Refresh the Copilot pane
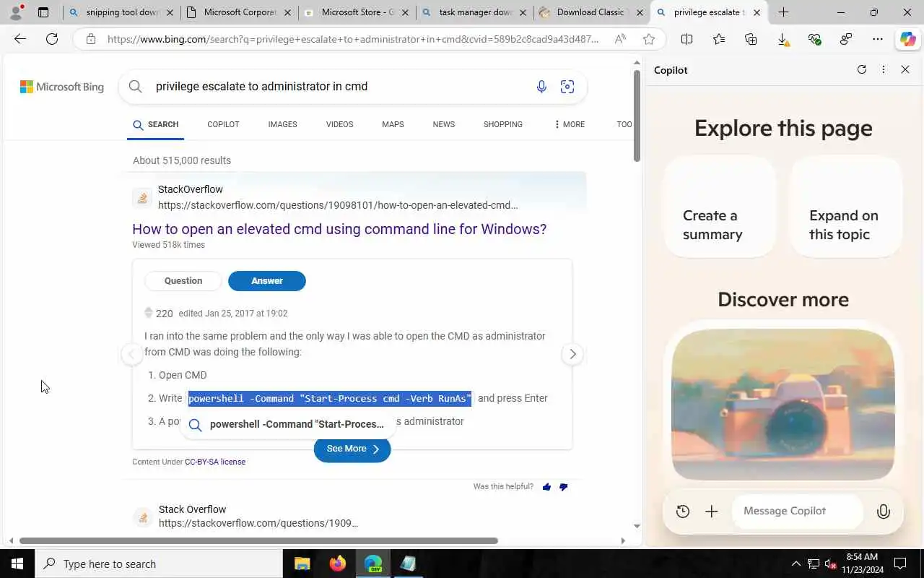 tap(861, 69)
